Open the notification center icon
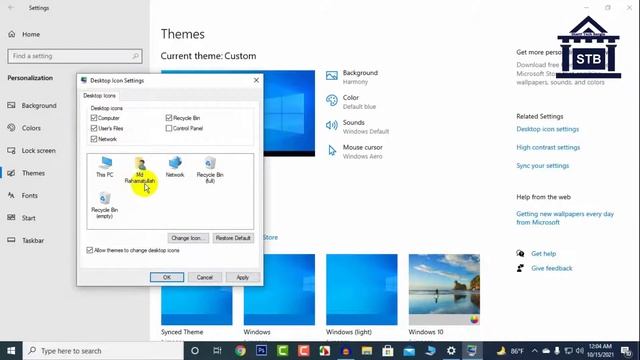This screenshot has width=640, height=360. 627,351
